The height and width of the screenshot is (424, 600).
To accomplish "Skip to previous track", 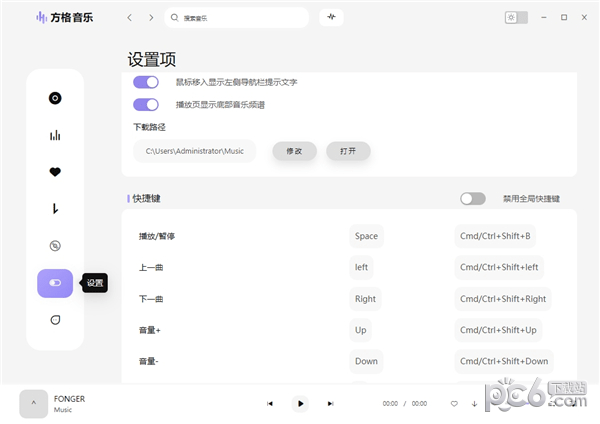I will tap(270, 403).
